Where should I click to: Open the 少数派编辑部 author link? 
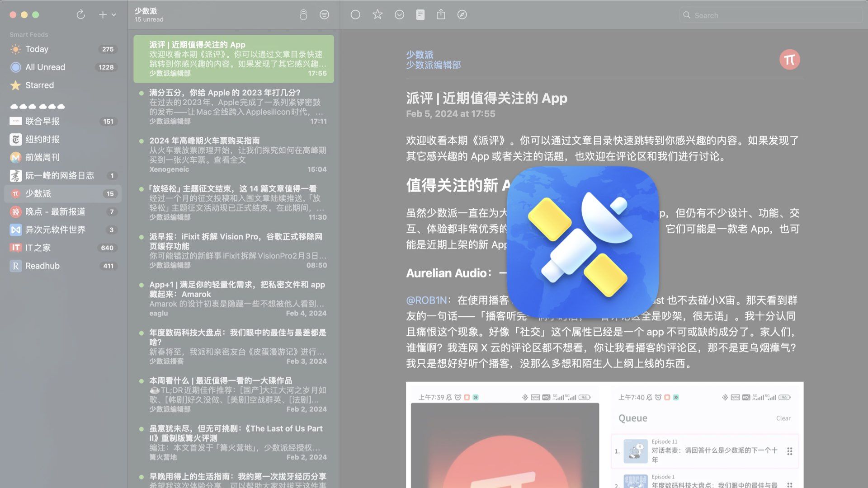[x=433, y=65]
